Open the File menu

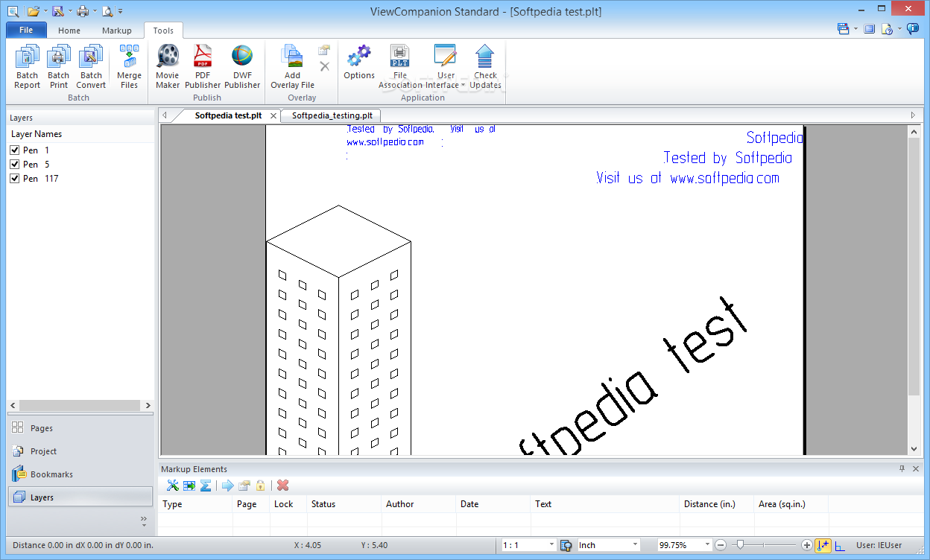click(26, 30)
